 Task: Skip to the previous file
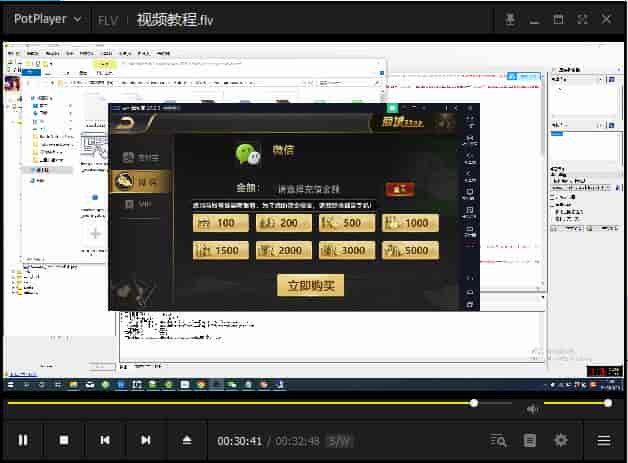pyautogui.click(x=105, y=440)
